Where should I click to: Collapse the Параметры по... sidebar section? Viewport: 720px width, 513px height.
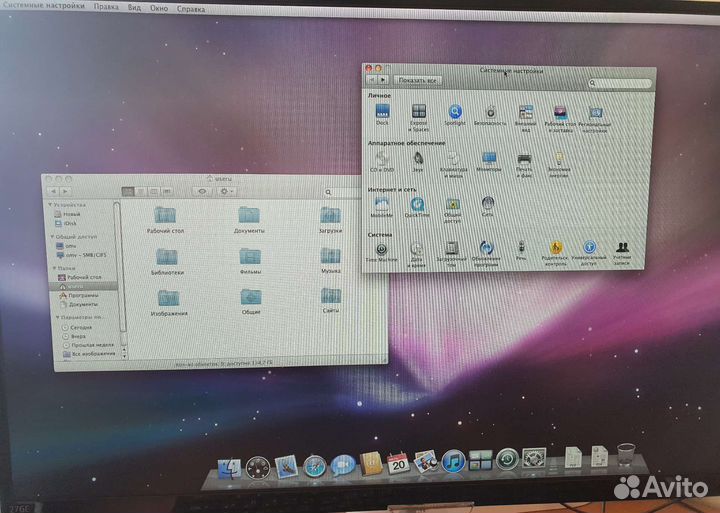pyautogui.click(x=57, y=317)
